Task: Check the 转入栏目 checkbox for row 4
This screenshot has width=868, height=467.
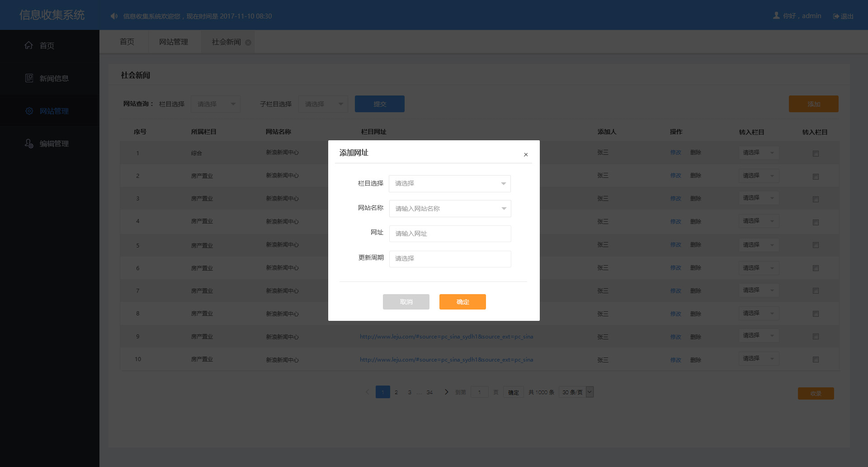Action: tap(816, 222)
